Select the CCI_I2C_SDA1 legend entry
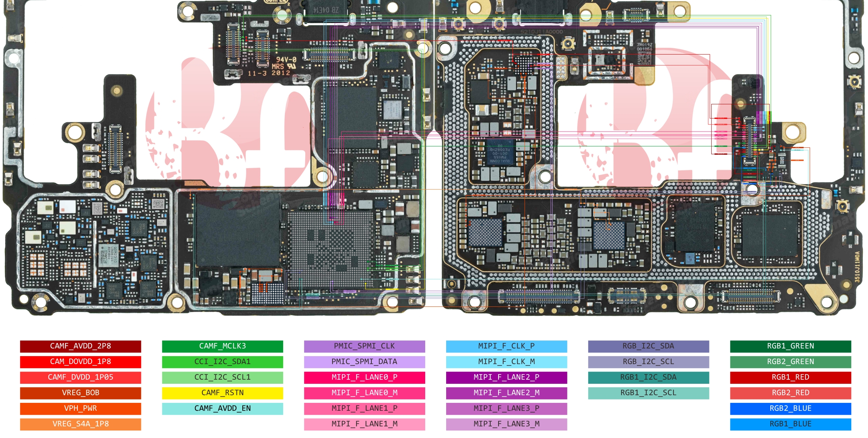868x438 pixels. tap(223, 362)
